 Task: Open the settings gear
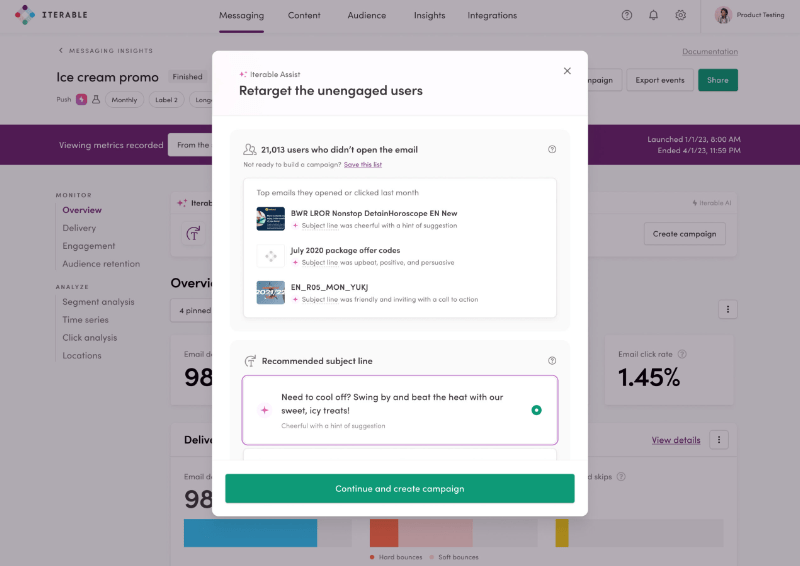(x=680, y=15)
